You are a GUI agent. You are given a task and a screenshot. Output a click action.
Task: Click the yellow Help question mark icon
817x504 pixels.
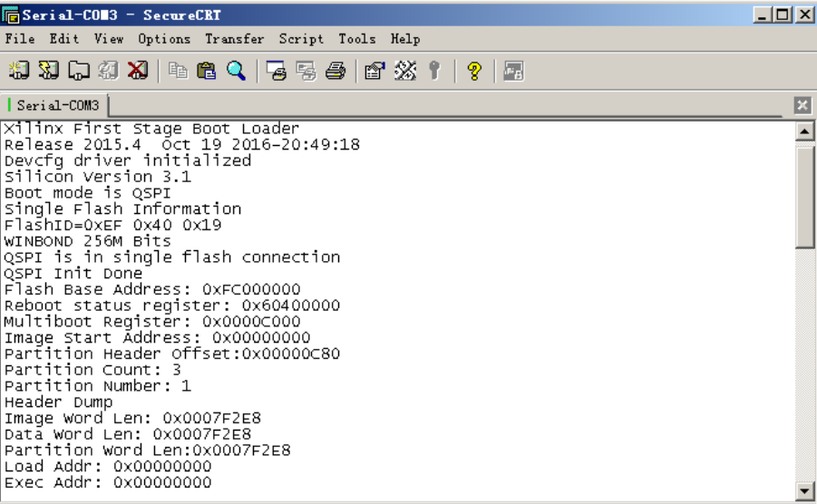tap(474, 71)
